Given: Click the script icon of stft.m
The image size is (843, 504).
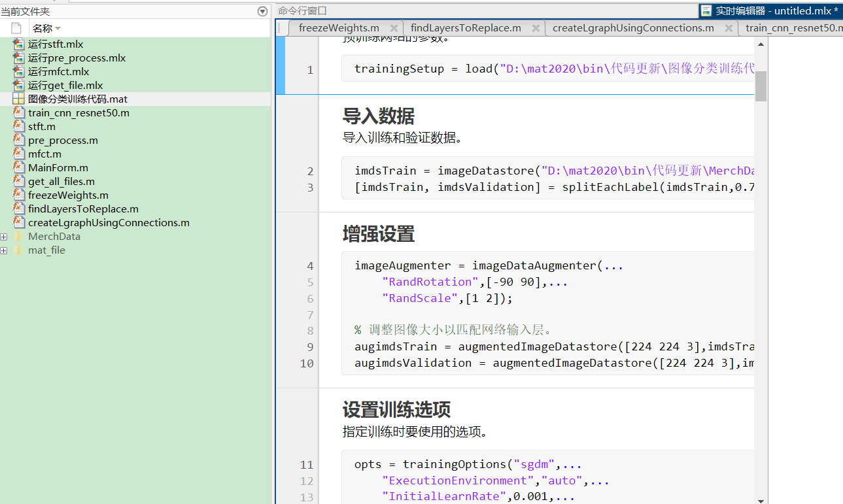Looking at the screenshot, I should (x=18, y=126).
